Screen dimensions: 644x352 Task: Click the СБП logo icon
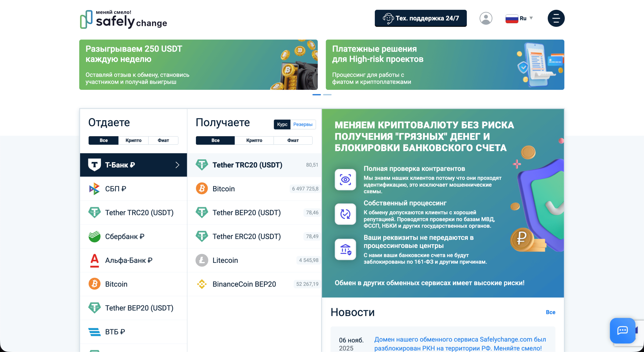click(95, 189)
